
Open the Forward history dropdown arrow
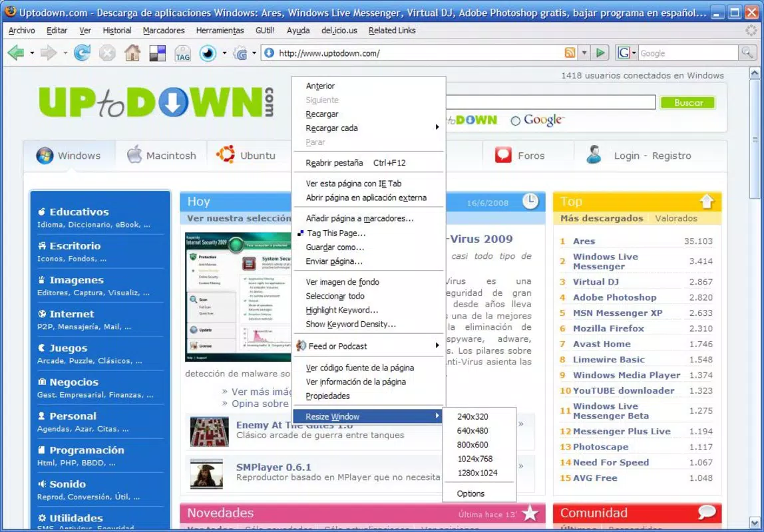coord(65,53)
